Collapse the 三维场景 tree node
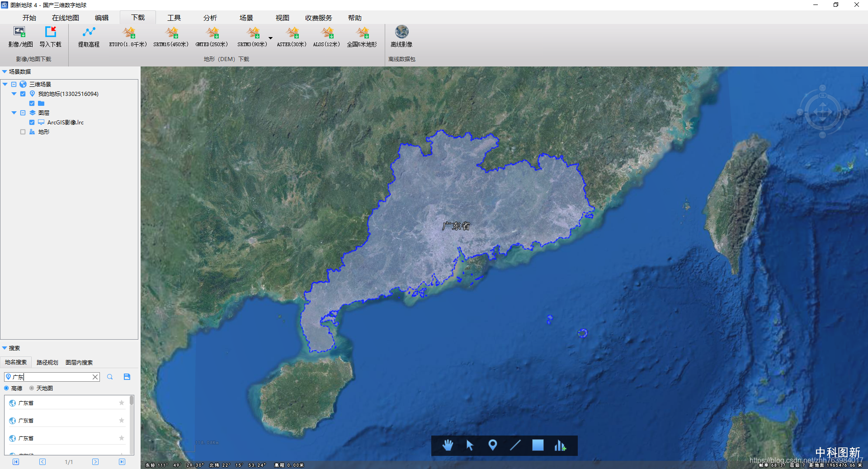Image resolution: width=868 pixels, height=469 pixels. pos(5,84)
